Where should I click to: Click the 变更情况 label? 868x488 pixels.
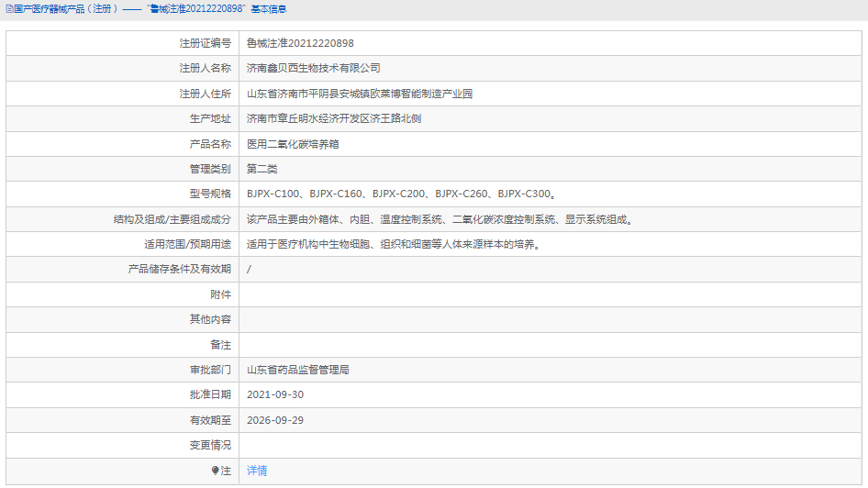point(210,445)
